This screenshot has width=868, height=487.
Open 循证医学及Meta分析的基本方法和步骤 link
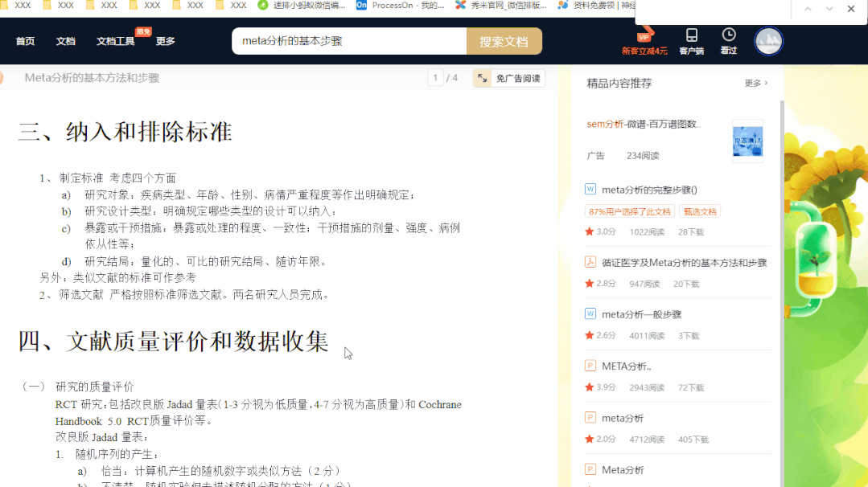coord(685,263)
